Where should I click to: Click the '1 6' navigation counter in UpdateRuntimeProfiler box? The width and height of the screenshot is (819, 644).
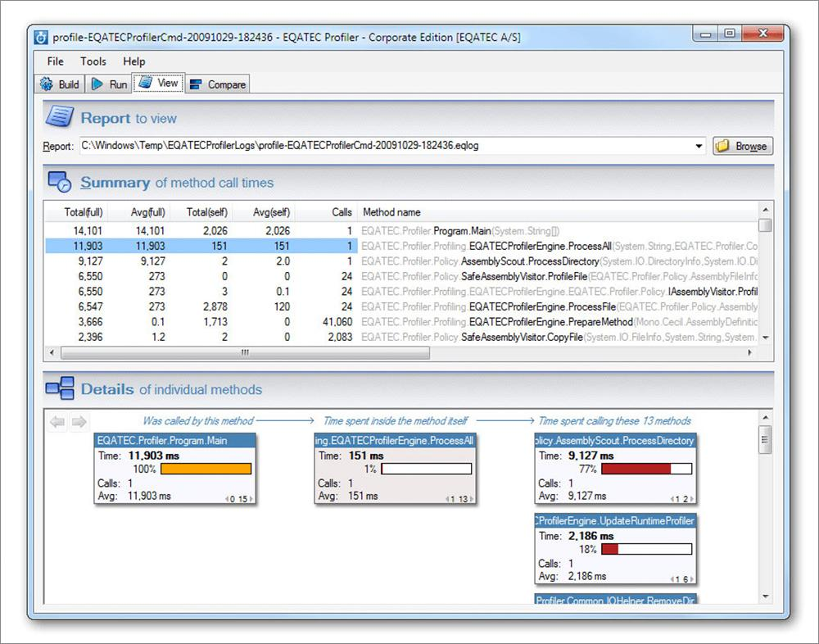tap(681, 578)
